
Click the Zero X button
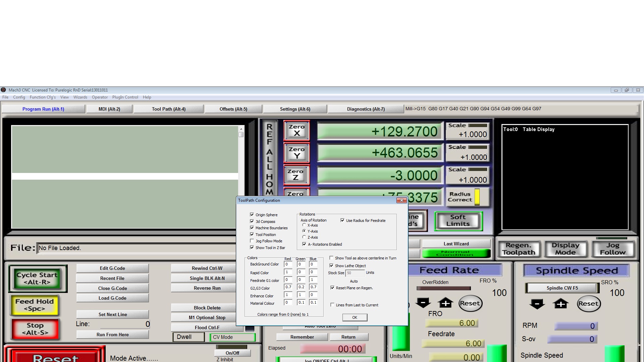[297, 130]
